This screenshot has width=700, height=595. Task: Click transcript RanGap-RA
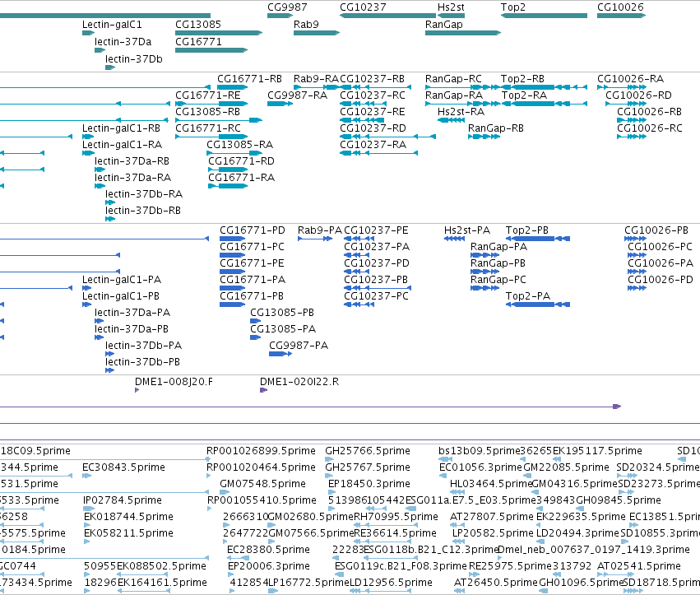(453, 95)
